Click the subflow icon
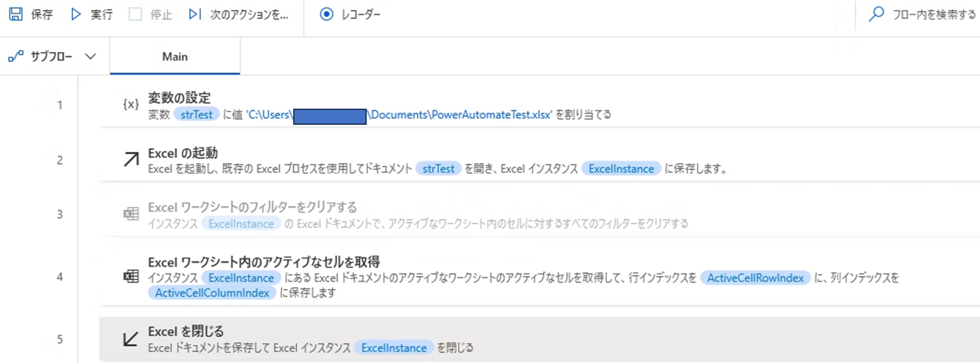The width and height of the screenshot is (980, 363). pos(16,57)
